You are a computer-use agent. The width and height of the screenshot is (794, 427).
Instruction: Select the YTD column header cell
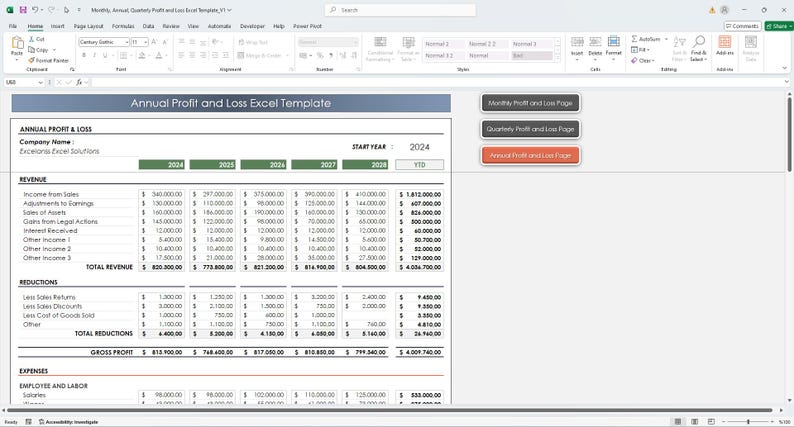coord(419,165)
